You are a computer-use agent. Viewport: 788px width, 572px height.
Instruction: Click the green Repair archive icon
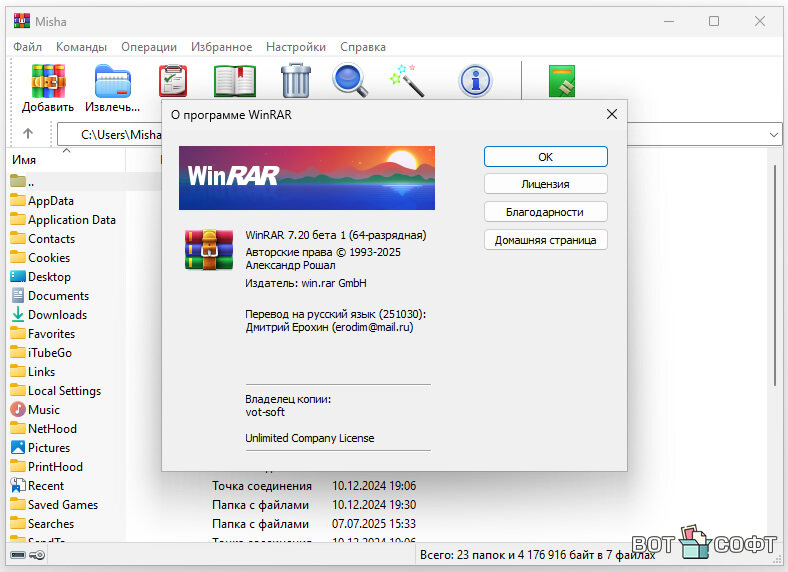[x=562, y=81]
